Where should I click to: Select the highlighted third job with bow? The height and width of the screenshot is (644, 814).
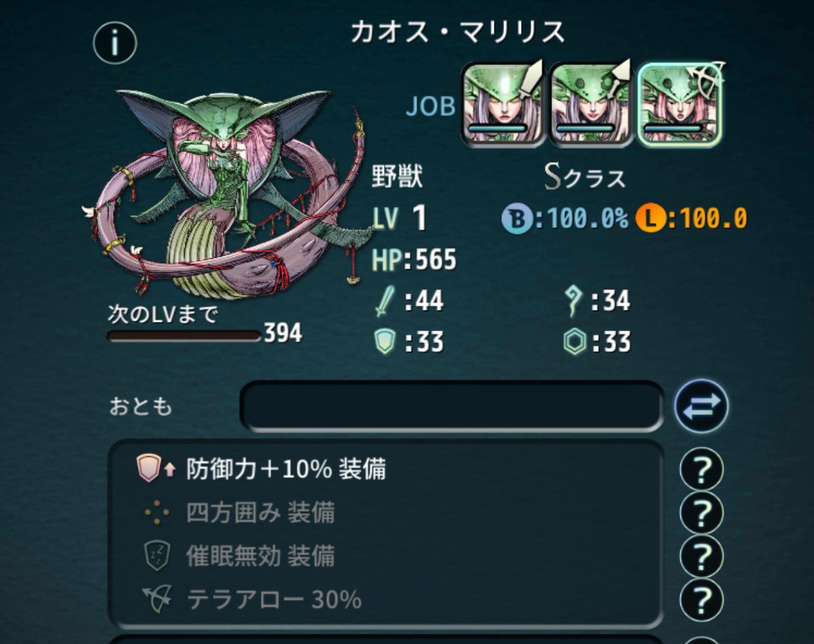680,104
